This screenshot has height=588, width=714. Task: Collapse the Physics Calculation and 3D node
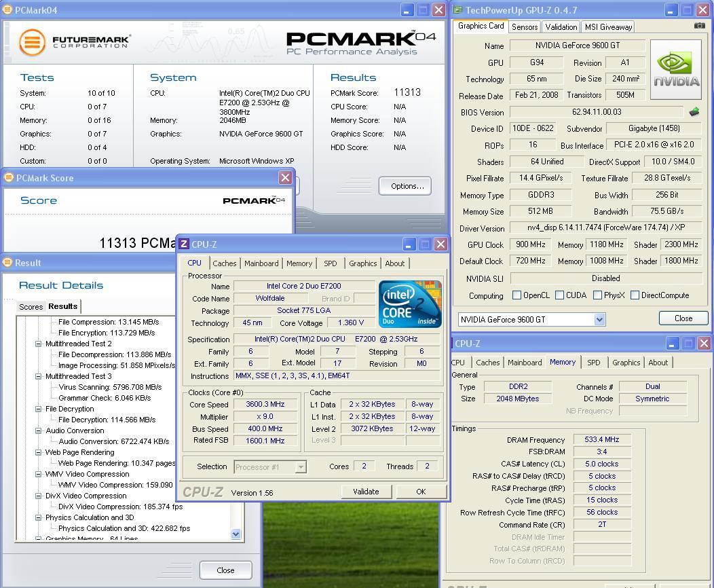tap(39, 517)
